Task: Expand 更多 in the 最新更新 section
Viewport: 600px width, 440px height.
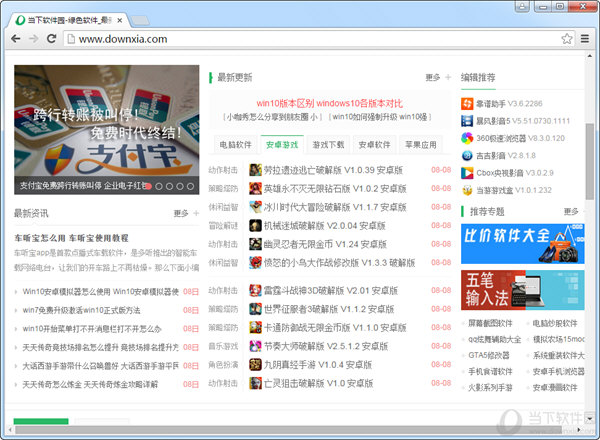Action: [432, 77]
